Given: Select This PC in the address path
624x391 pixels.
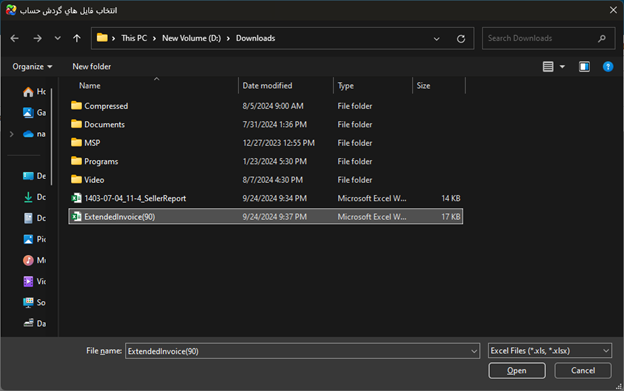Looking at the screenshot, I should point(134,38).
